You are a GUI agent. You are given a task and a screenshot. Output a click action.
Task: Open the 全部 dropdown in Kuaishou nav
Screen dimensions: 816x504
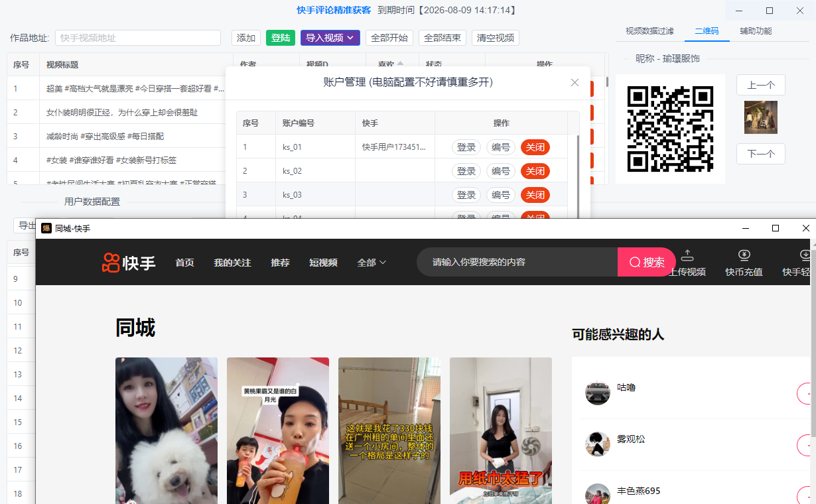point(371,263)
